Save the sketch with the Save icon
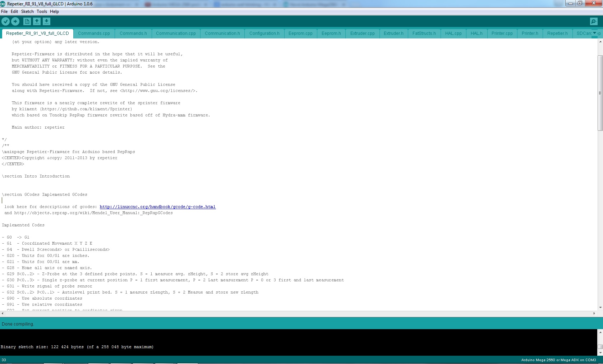This screenshot has width=603, height=364. pos(46,21)
